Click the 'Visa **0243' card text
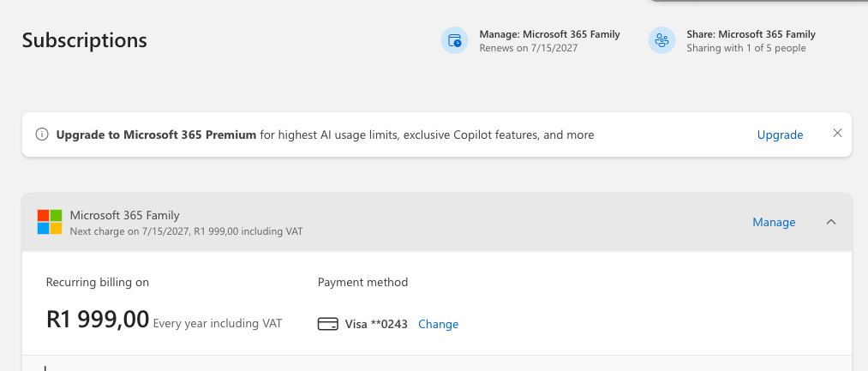This screenshot has width=868, height=371. (376, 324)
